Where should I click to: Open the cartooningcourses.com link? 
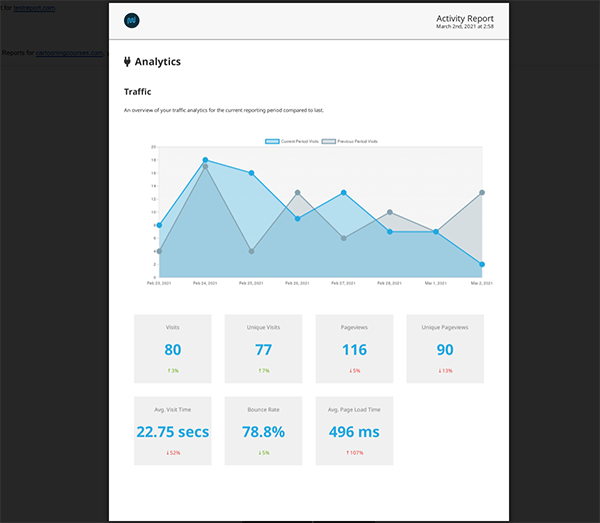point(69,52)
